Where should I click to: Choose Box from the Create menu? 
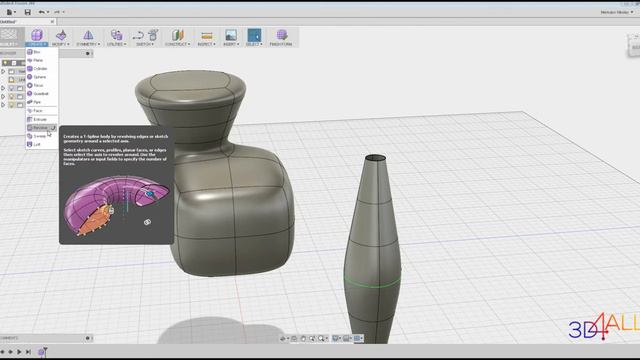[x=41, y=52]
